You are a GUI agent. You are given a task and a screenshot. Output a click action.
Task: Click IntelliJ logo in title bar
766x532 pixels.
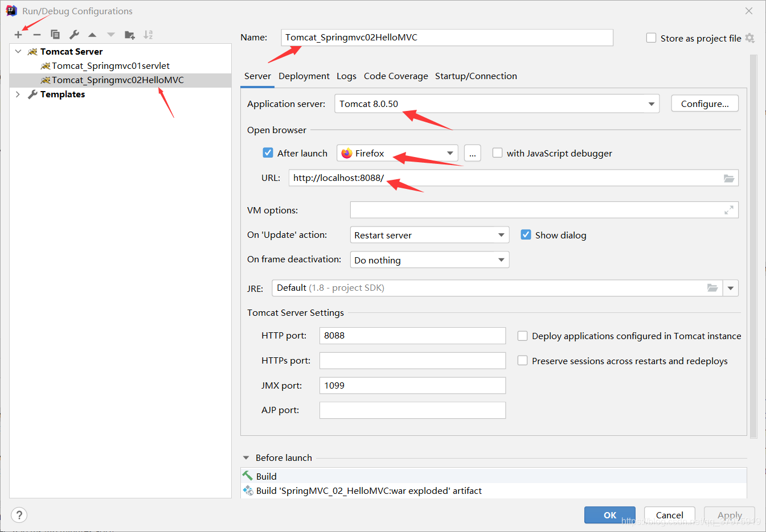pos(11,11)
